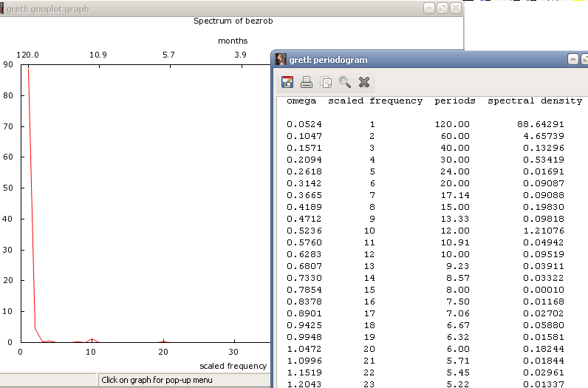Select spectral density value 0.18244
The image size is (588, 388).
click(x=544, y=349)
